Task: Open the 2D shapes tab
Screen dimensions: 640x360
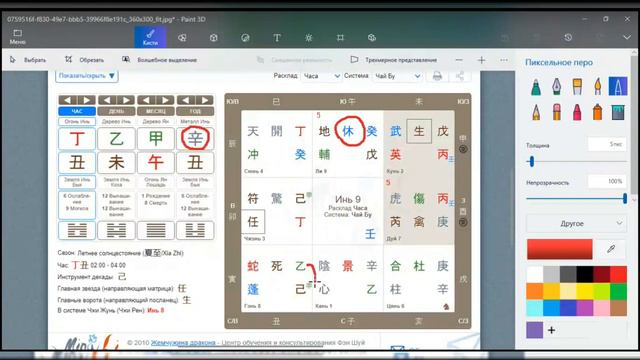Action: (x=182, y=38)
